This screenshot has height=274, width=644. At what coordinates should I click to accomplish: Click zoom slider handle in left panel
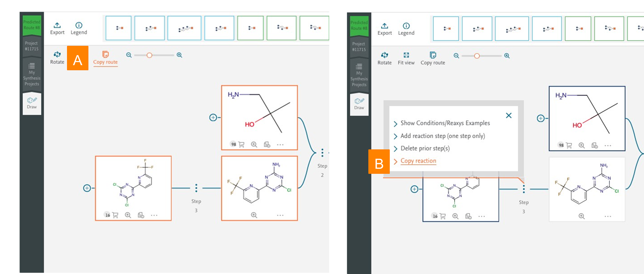tap(149, 55)
